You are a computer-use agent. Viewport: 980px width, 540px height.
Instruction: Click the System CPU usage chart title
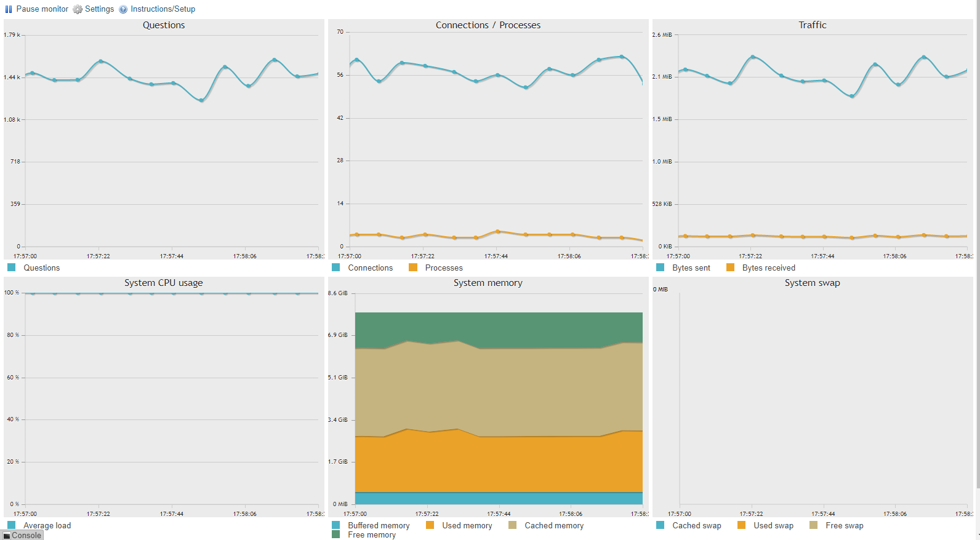pyautogui.click(x=163, y=283)
